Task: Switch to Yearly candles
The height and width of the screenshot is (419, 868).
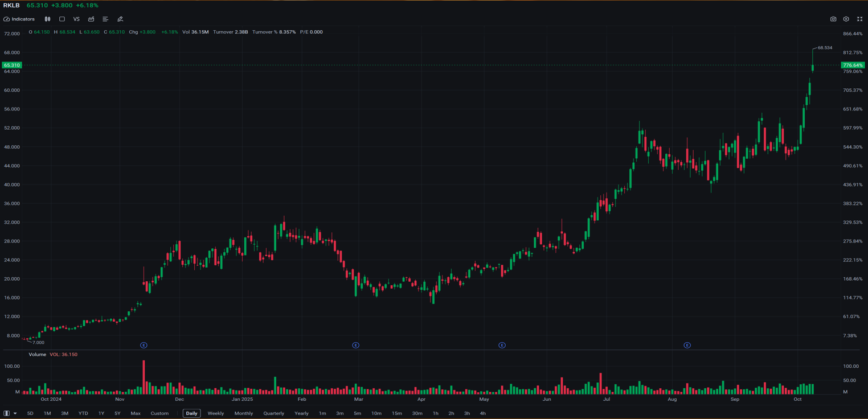Action: [x=302, y=413]
